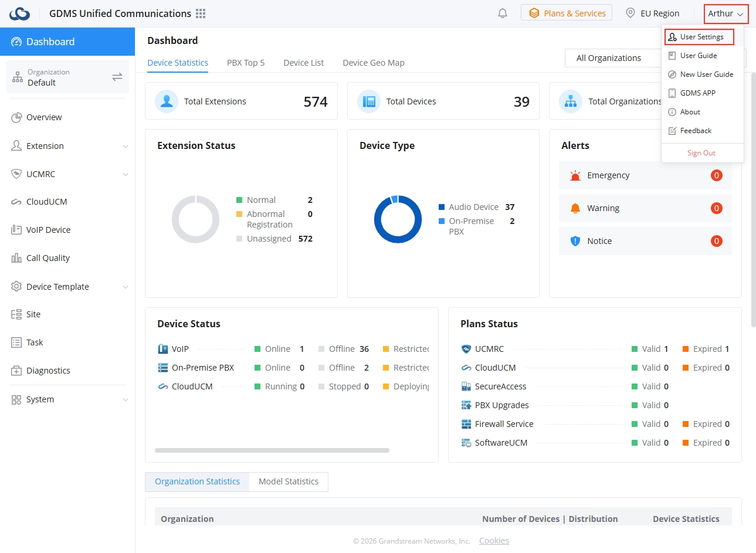The height and width of the screenshot is (553, 756).
Task: Expand the UCMRC sidebar submenu chevron
Action: click(125, 174)
